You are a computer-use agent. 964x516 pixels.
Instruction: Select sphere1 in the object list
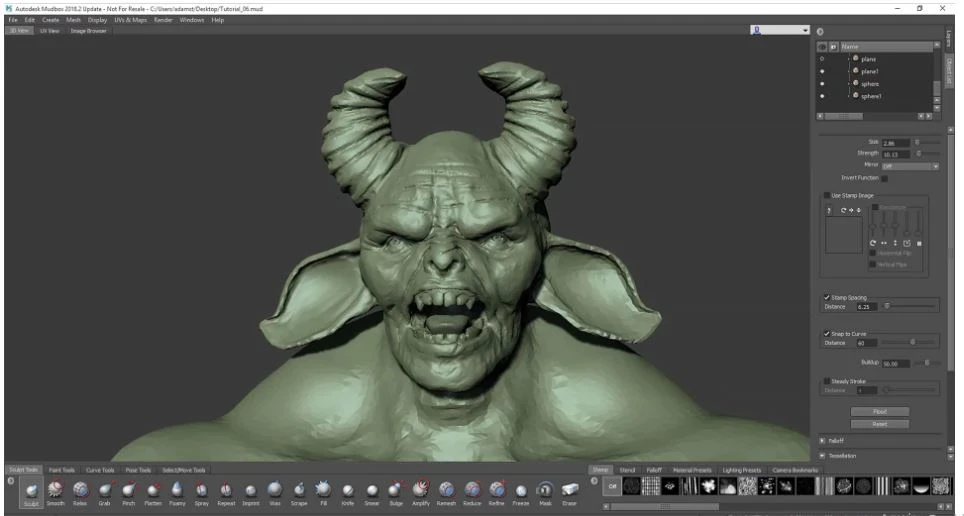pyautogui.click(x=869, y=96)
